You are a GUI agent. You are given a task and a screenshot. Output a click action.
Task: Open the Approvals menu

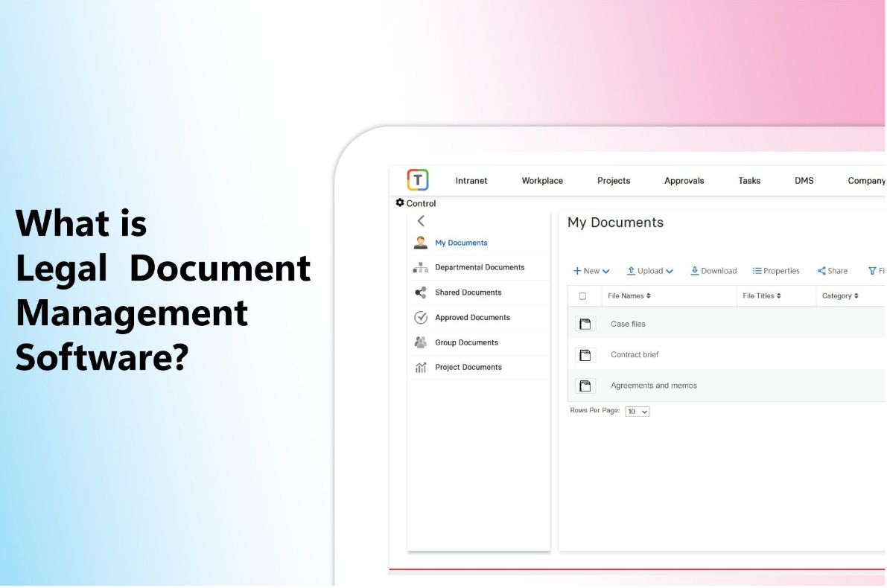click(x=684, y=181)
